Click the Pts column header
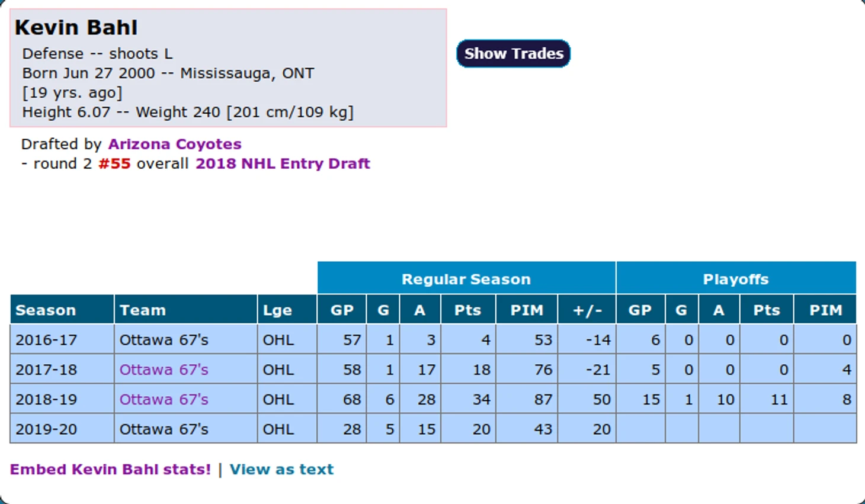Viewport: 865px width, 504px height. [467, 310]
